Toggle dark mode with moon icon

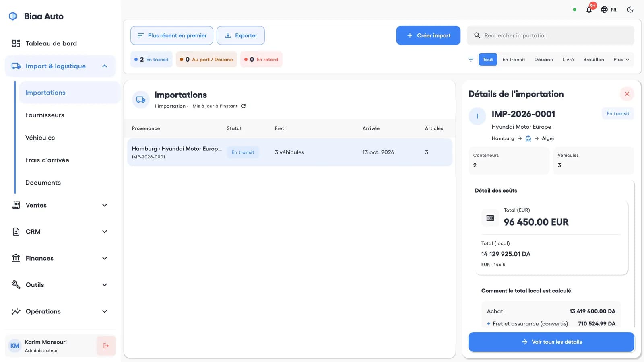point(630,10)
